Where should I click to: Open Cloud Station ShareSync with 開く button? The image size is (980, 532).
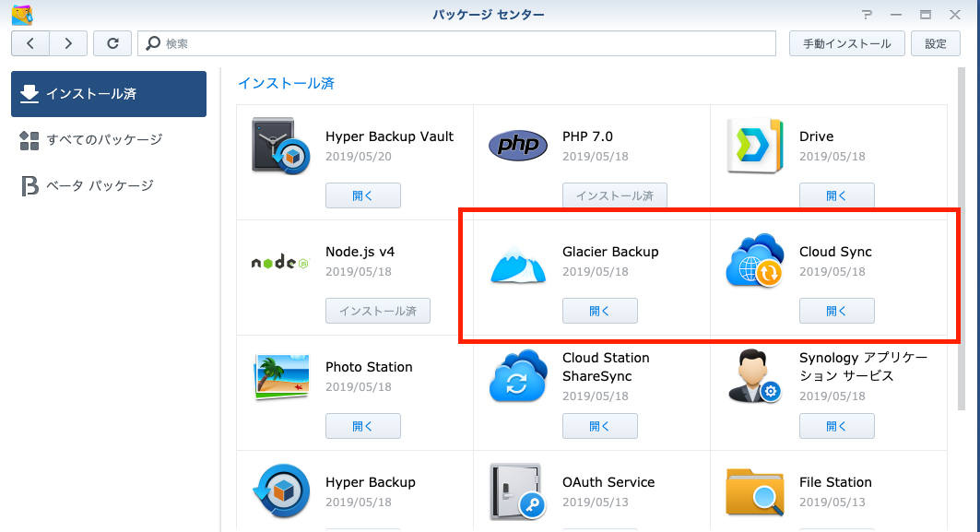(x=600, y=426)
